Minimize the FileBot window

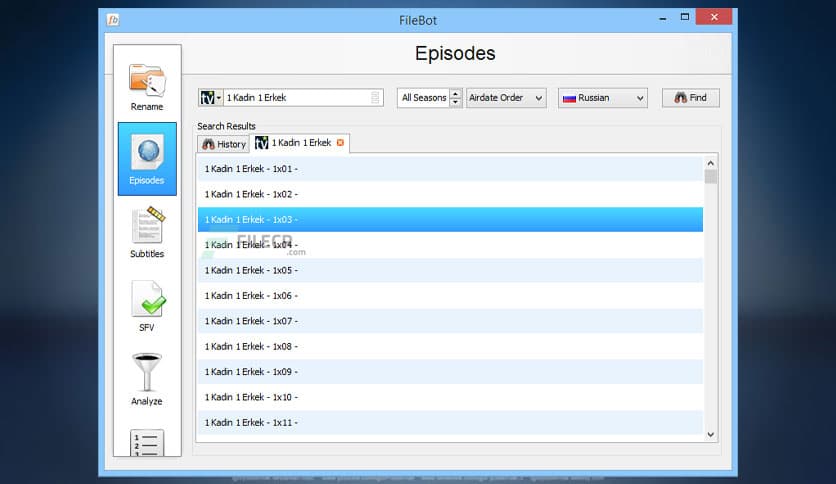coord(663,18)
